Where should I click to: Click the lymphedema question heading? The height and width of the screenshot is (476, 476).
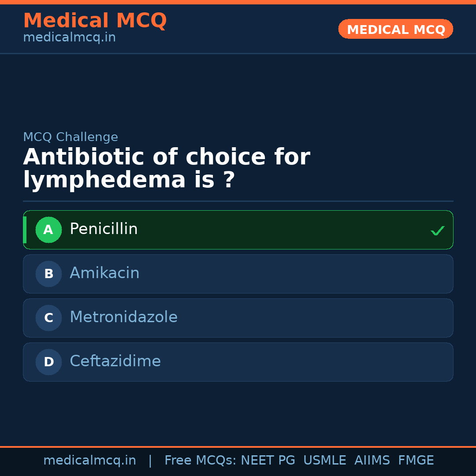point(167,169)
